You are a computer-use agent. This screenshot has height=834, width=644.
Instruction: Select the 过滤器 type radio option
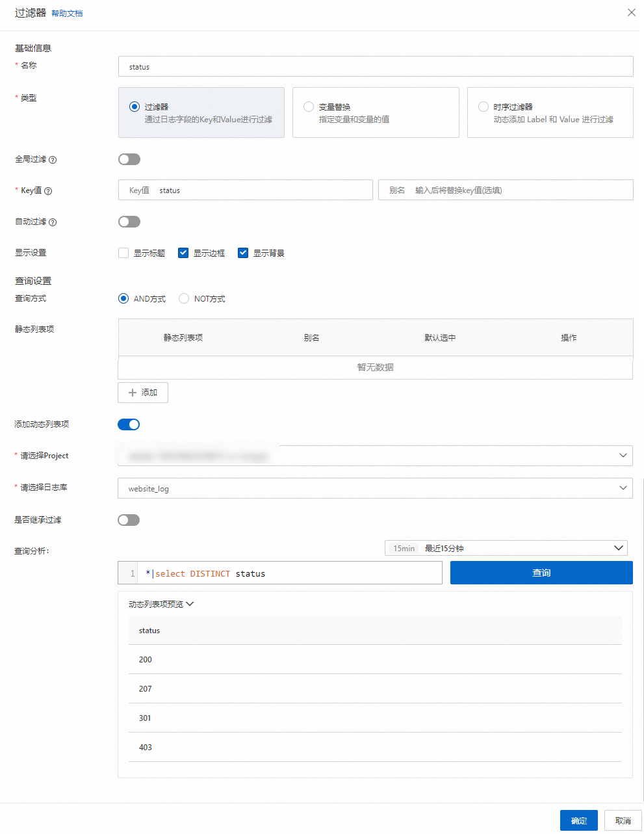135,107
